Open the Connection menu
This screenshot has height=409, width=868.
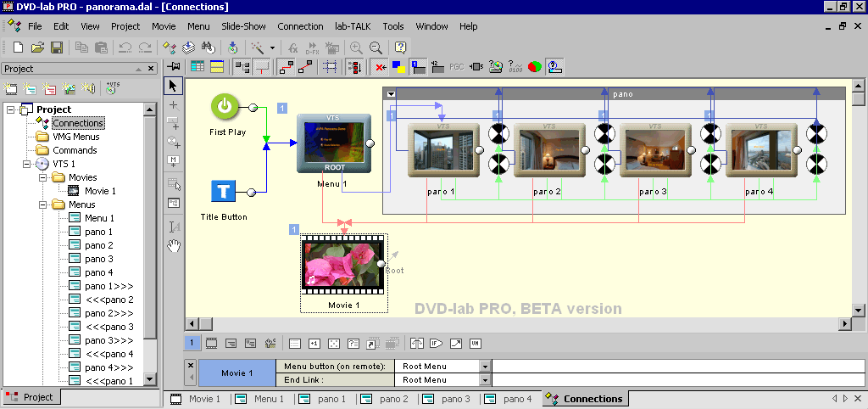point(300,26)
